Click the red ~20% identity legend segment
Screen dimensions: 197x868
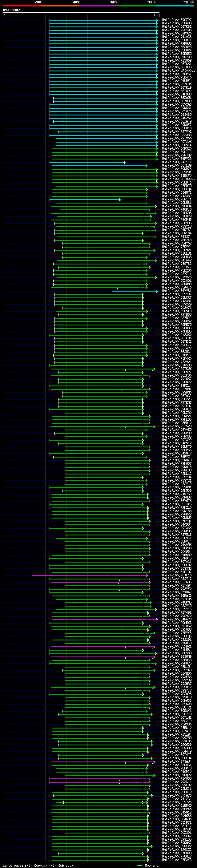(x=22, y=6)
